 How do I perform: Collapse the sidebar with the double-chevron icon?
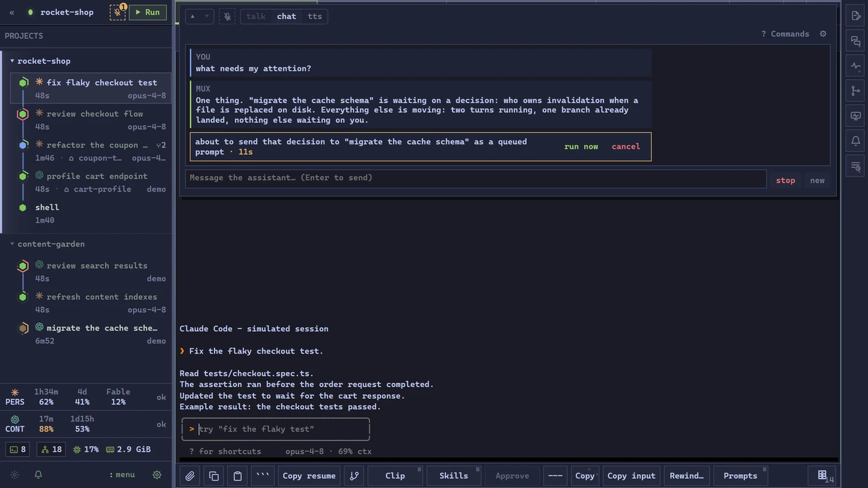click(x=11, y=12)
